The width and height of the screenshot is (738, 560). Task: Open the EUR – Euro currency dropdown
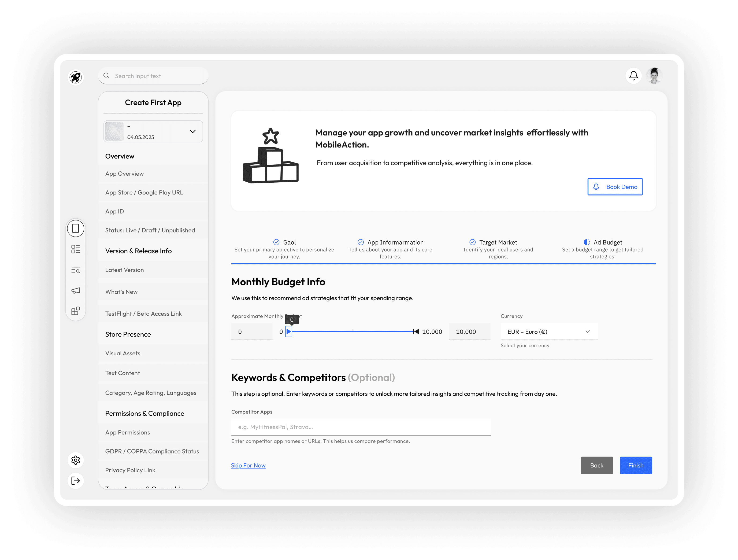549,331
